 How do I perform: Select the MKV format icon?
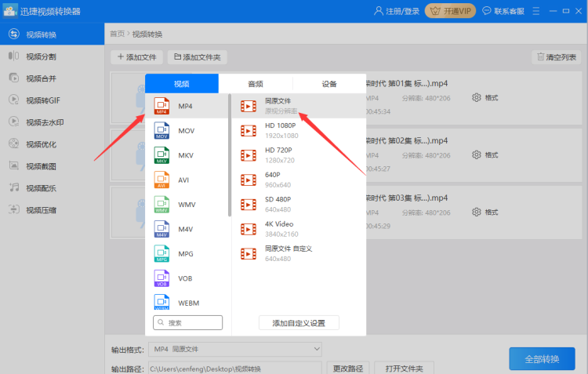tap(162, 155)
